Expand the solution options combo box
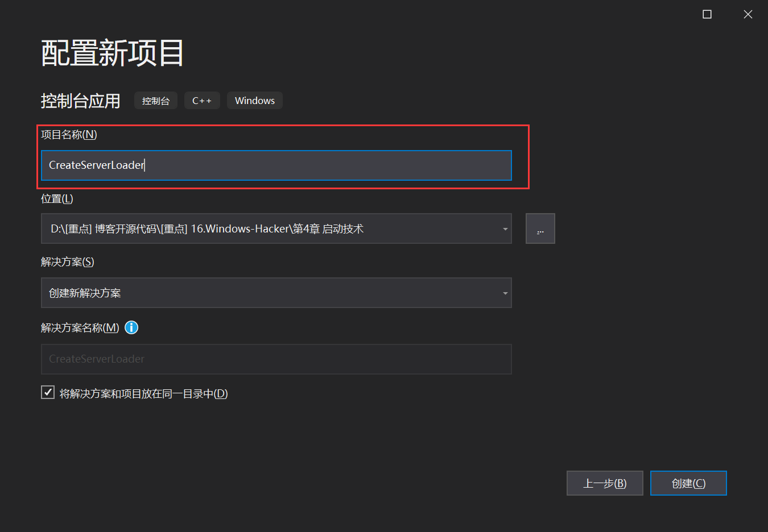Screen dimensions: 768x532 coord(505,292)
